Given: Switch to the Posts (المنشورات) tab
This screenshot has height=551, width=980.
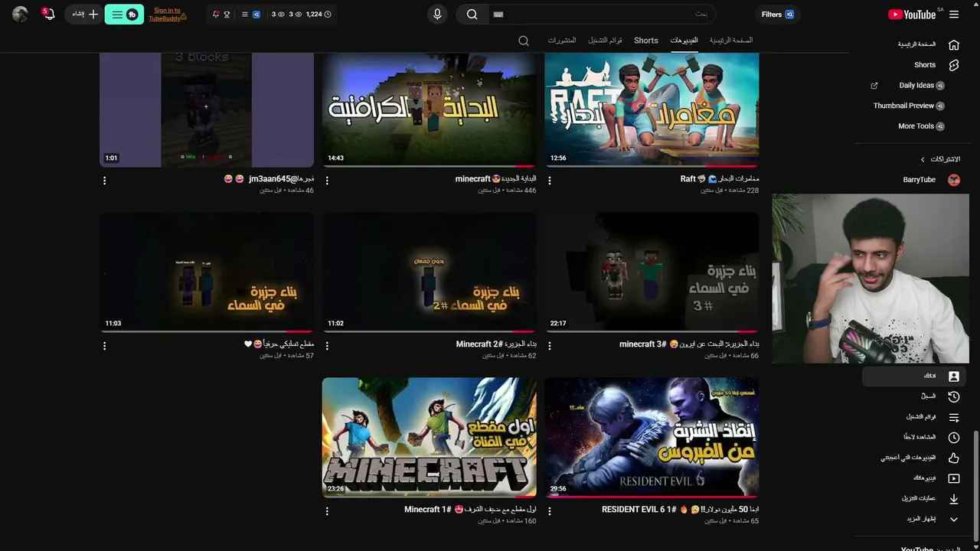Looking at the screenshot, I should pos(562,41).
